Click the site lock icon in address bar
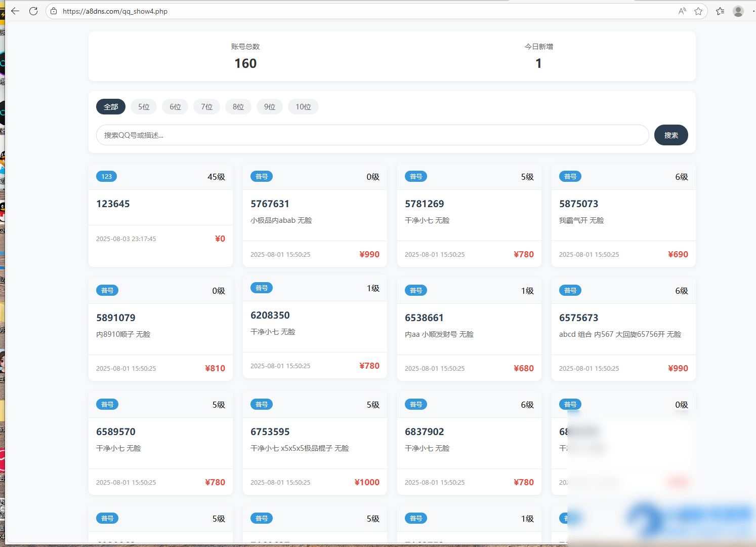This screenshot has width=756, height=547. [x=54, y=11]
